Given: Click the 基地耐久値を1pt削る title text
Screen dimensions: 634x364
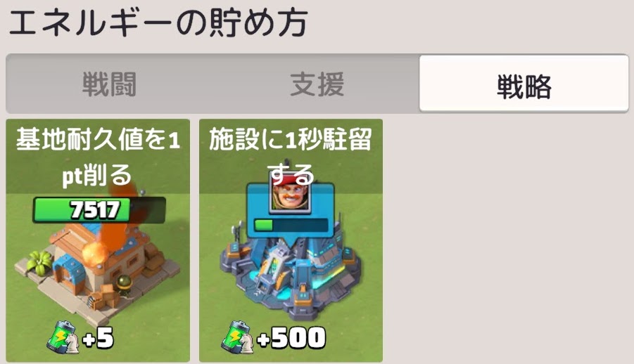Looking at the screenshot, I should [98, 157].
